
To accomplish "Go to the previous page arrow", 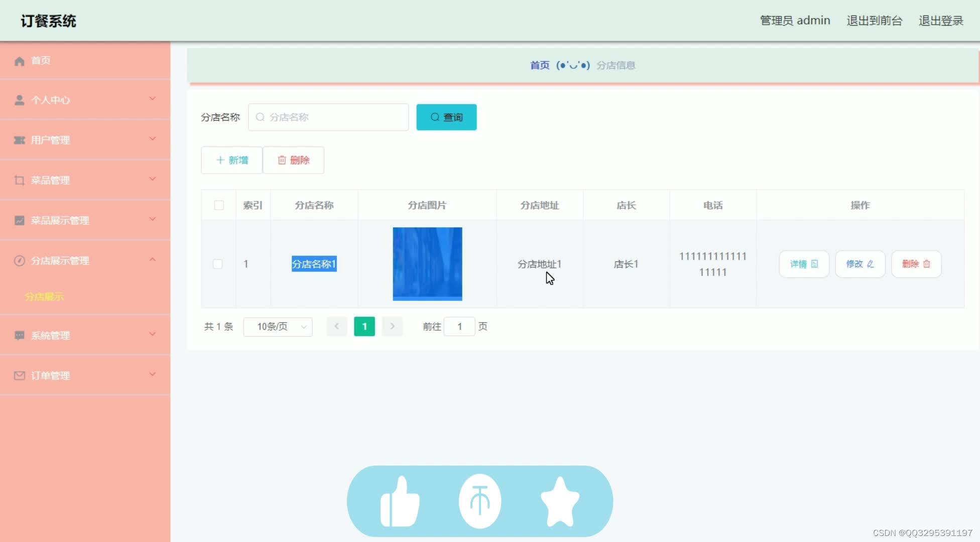I will [x=337, y=327].
